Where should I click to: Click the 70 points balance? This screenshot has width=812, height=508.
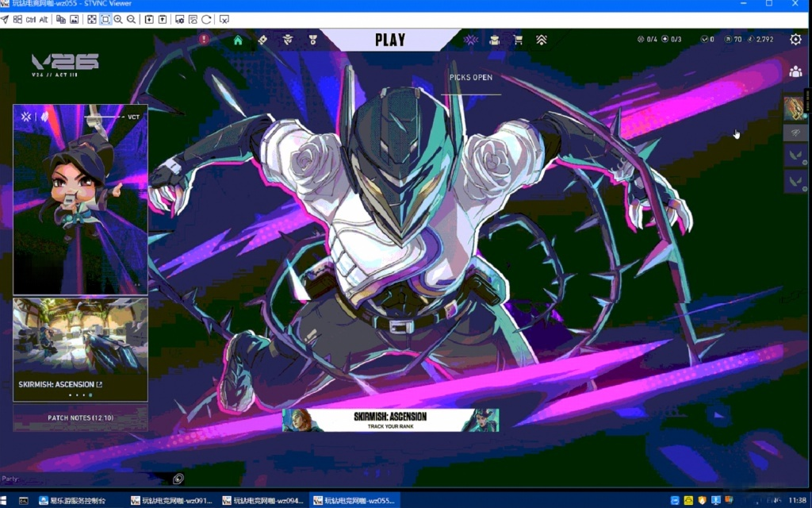tap(733, 40)
